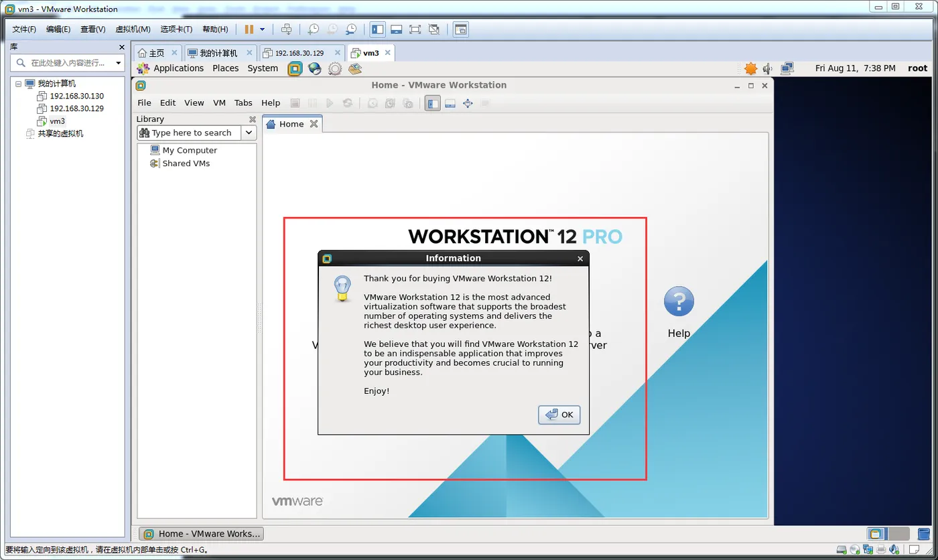Toggle the library sidebar view icon
The width and height of the screenshot is (938, 560).
(378, 29)
